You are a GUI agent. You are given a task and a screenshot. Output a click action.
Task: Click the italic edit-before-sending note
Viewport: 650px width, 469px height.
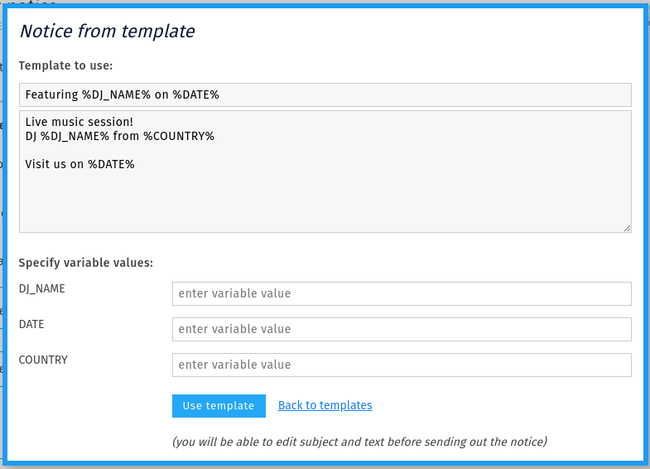[360, 442]
